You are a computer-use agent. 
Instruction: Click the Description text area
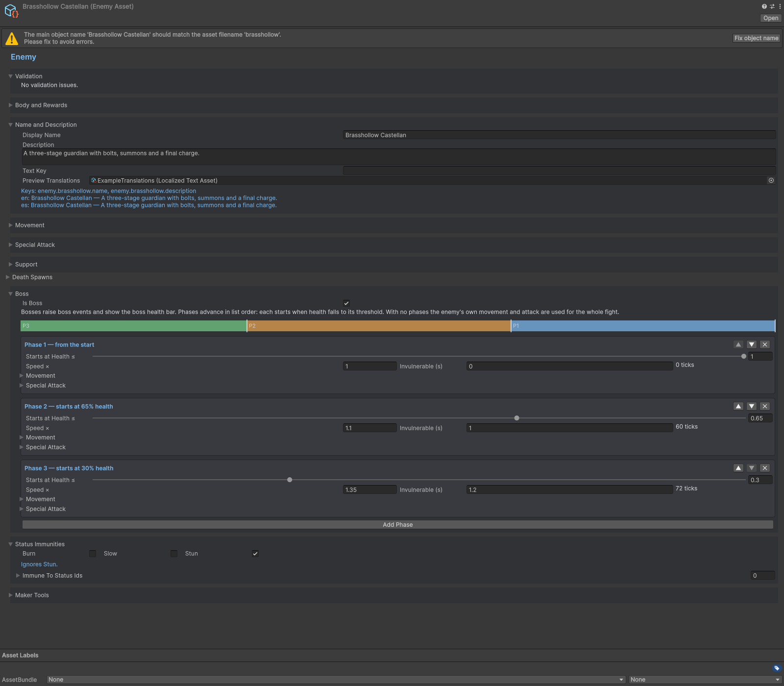(x=399, y=157)
